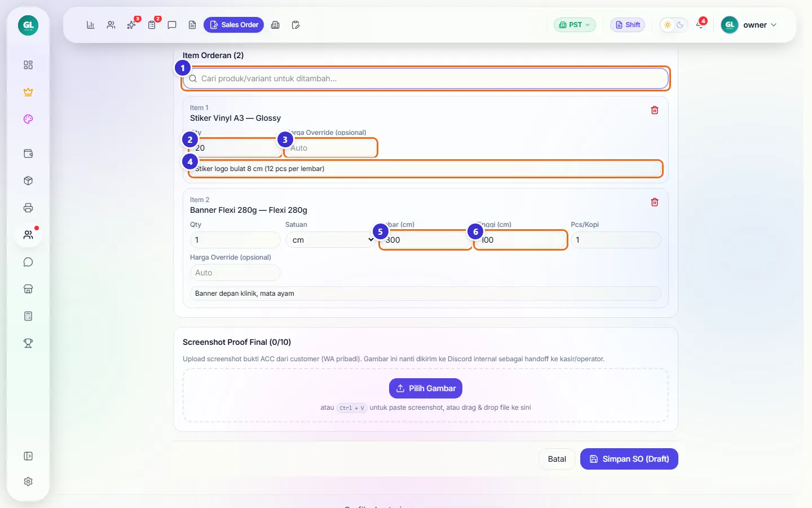Viewport: 812px width, 508px height.
Task: Delete Item 2 Banner Flexi 280g with trash icon
Action: 655,202
